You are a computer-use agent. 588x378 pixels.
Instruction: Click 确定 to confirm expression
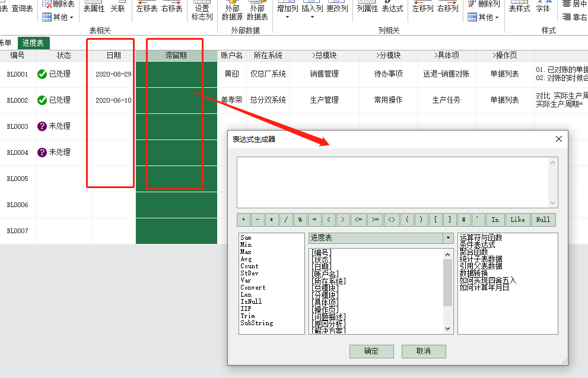click(x=371, y=351)
